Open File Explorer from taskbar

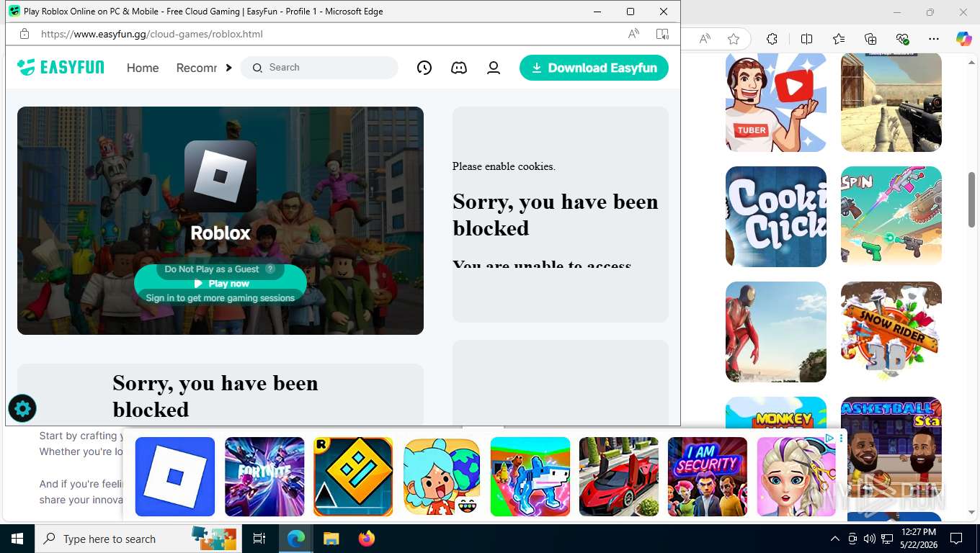pos(331,539)
